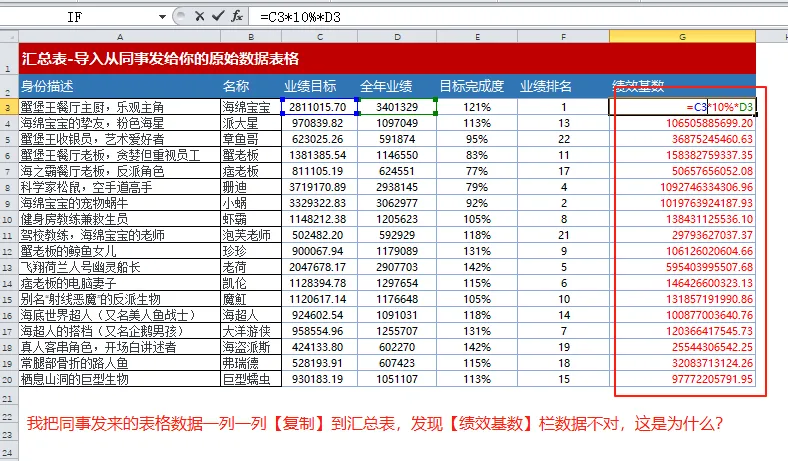
Task: Select cell 栖息山洞的巨型生物
Action: pyautogui.click(x=120, y=379)
